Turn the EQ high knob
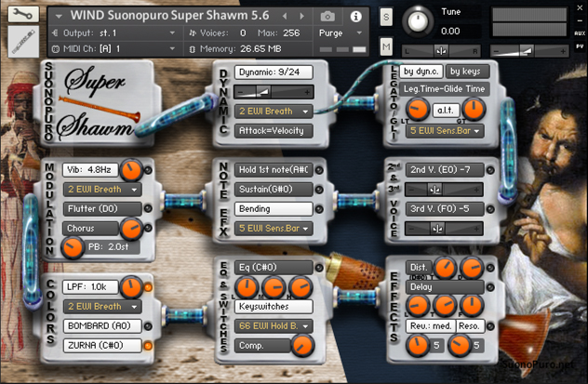Screen dimensions: 588x384 click(301, 287)
